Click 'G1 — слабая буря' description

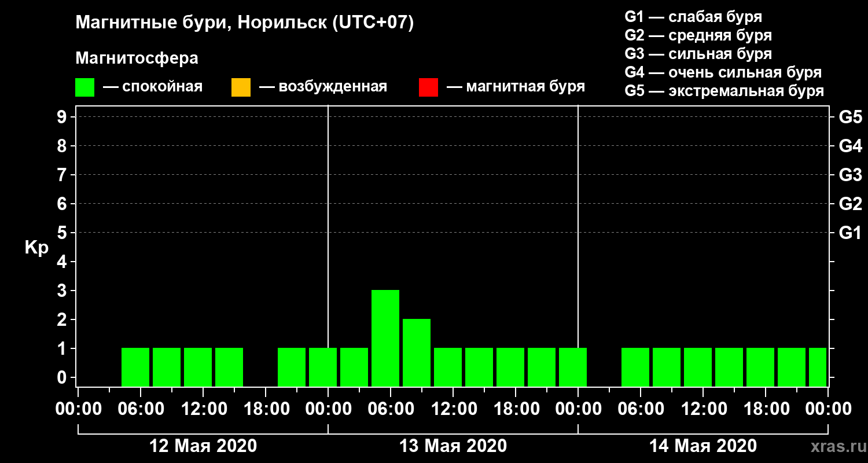pyautogui.click(x=693, y=17)
